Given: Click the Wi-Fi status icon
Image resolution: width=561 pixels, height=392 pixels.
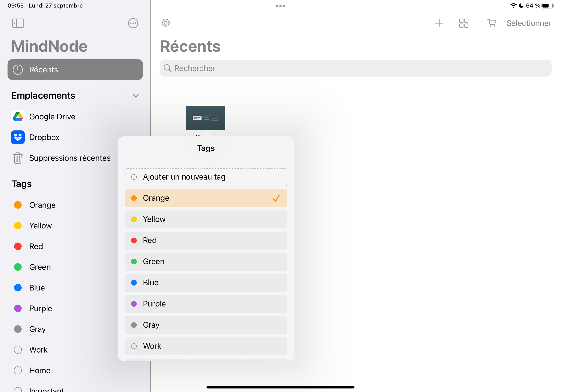Looking at the screenshot, I should (513, 5).
